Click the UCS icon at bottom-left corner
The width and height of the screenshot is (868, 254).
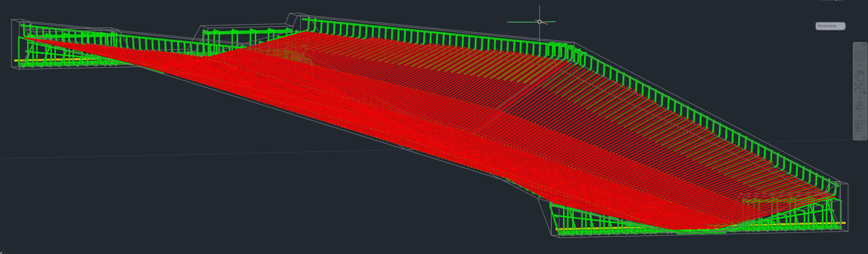(2, 251)
